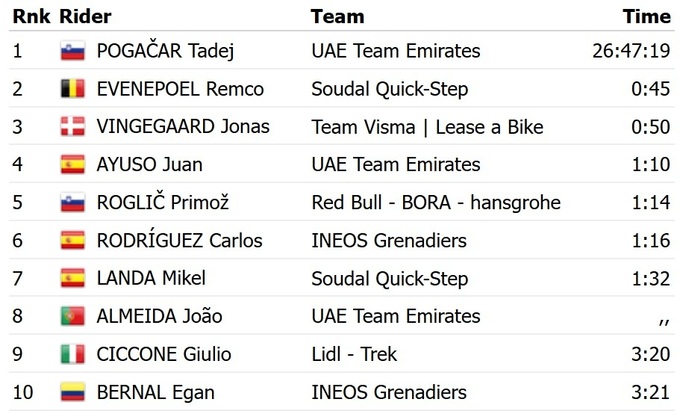Viewport: 680px width, 411px height.
Task: Open the RODRÍGUEZ Carlos rider profile
Action: (x=179, y=241)
